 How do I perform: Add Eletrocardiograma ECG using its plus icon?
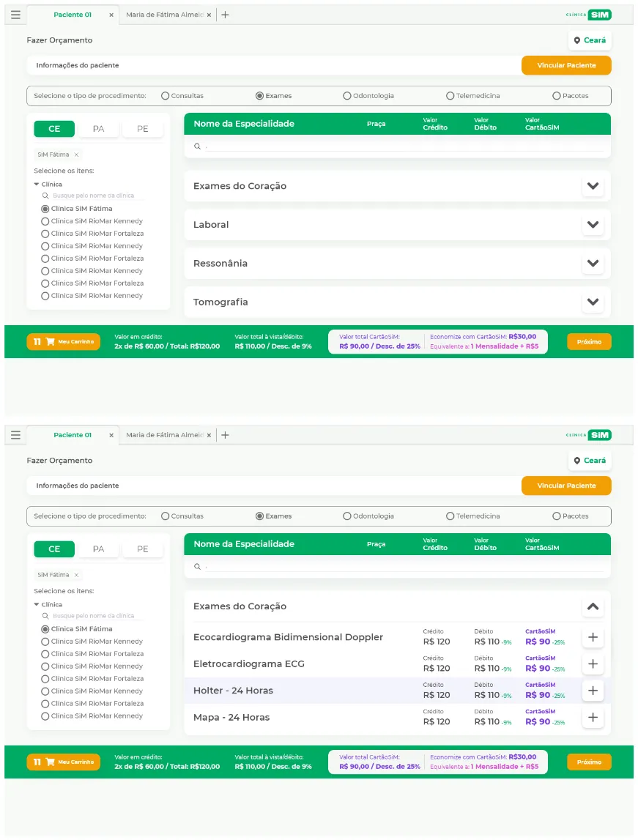click(593, 664)
